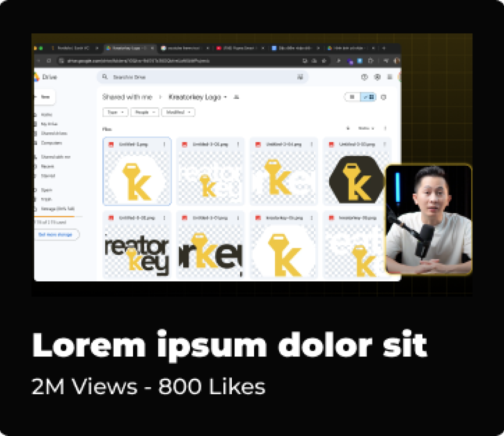Open Drive settings gear
This screenshot has width=504, height=436.
[378, 77]
